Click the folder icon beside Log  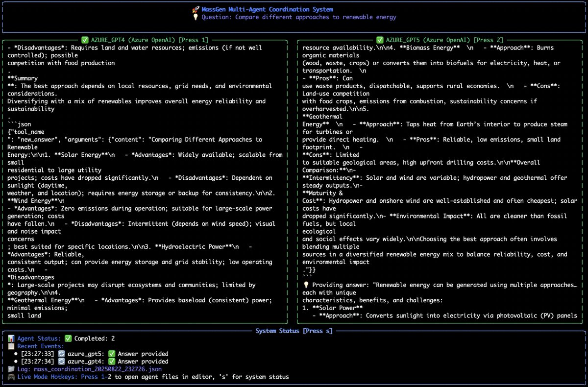[11, 369]
